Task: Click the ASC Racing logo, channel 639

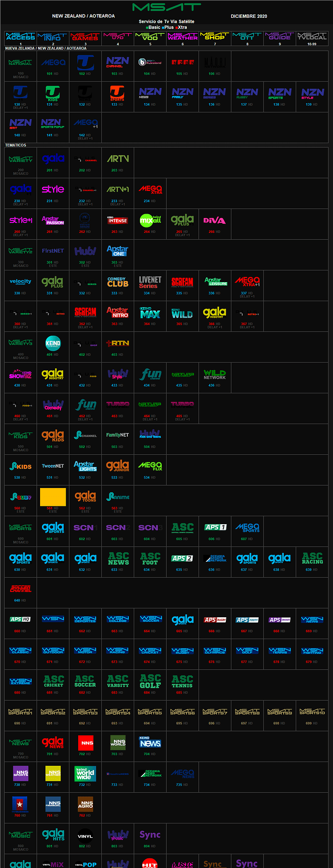Action: pyautogui.click(x=312, y=558)
